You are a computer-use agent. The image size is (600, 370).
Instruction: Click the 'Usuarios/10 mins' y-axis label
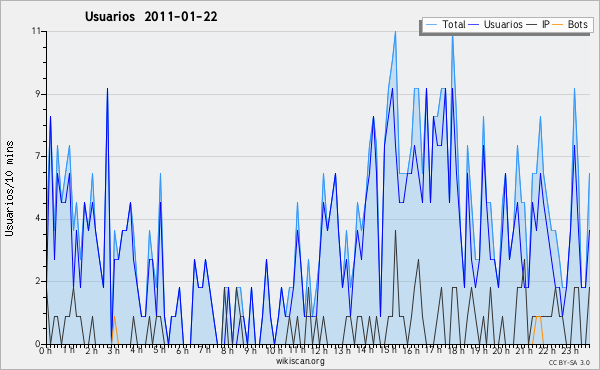pyautogui.click(x=9, y=189)
